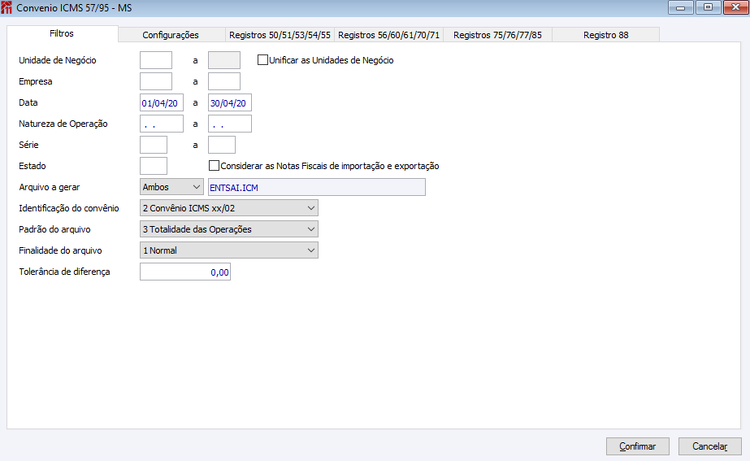Minimize the Convenio ICMS window
The image size is (750, 461).
[681, 7]
